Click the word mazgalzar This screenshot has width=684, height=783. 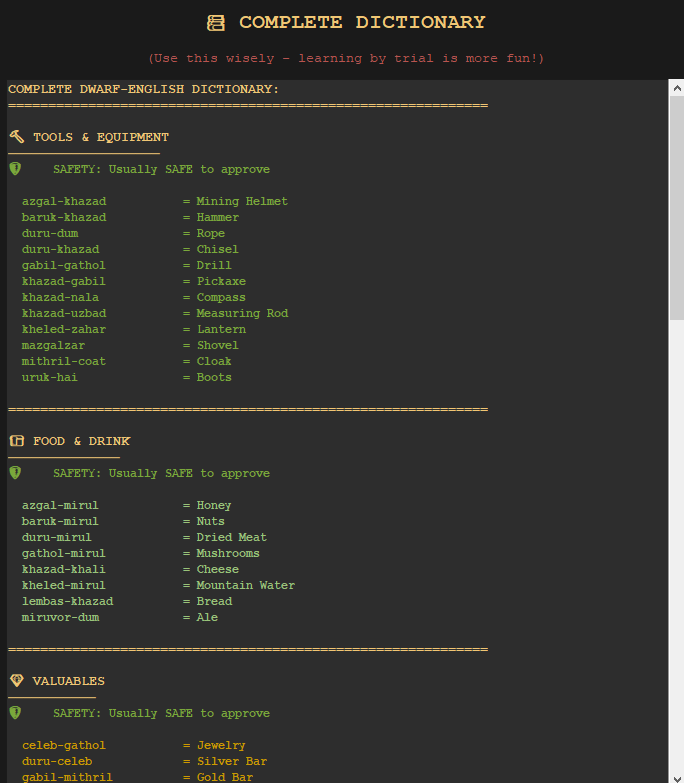[53, 345]
